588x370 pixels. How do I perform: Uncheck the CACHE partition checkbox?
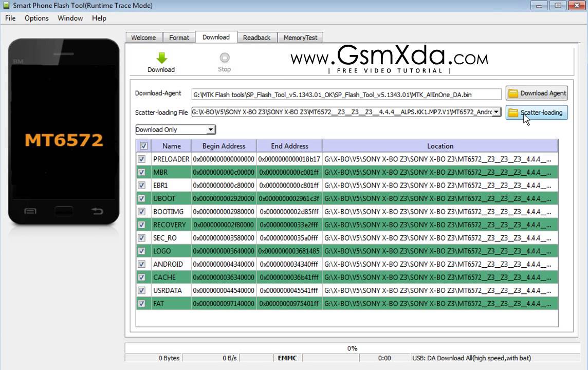(x=141, y=277)
